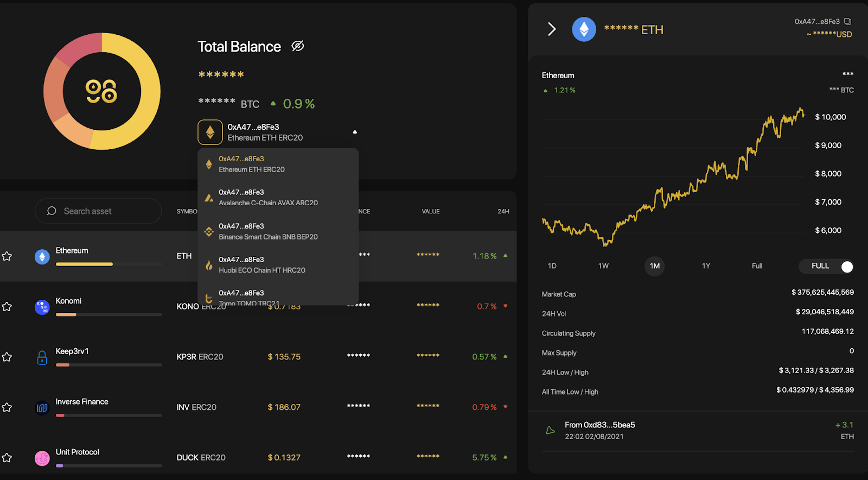The image size is (868, 480).
Task: Click the Market Cap value $ 375,625,445,569
Action: tap(822, 292)
